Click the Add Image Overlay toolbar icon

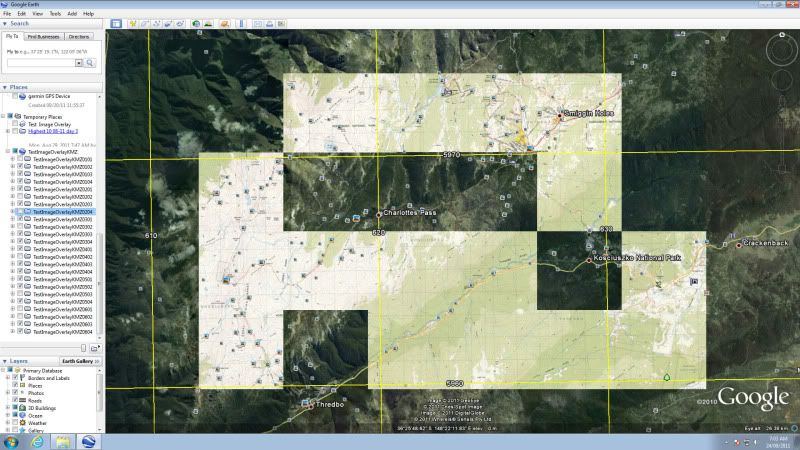[x=168, y=23]
